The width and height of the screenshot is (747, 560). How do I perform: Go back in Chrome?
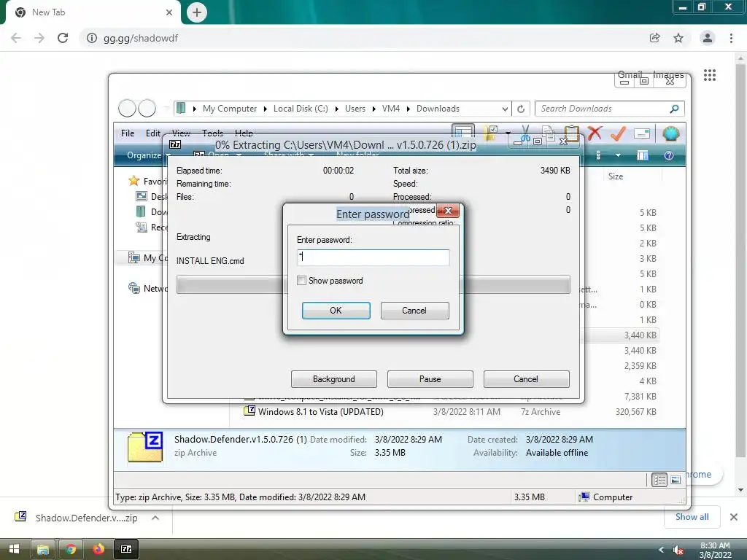click(x=16, y=38)
